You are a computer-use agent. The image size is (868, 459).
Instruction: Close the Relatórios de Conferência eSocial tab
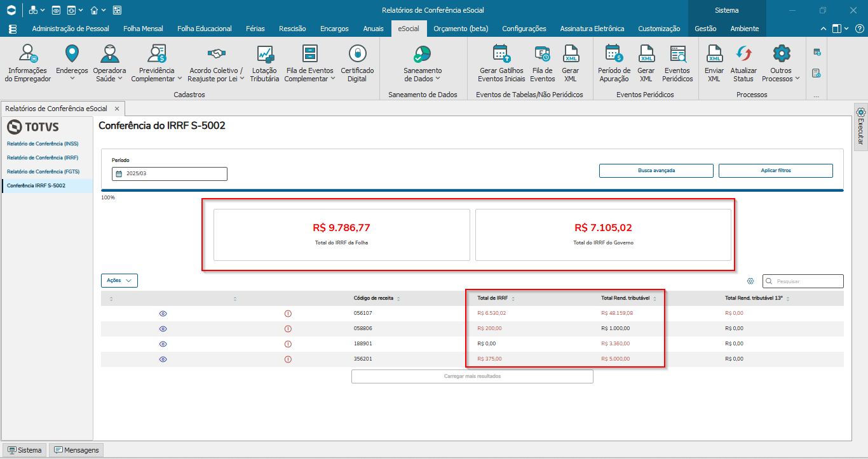click(117, 109)
